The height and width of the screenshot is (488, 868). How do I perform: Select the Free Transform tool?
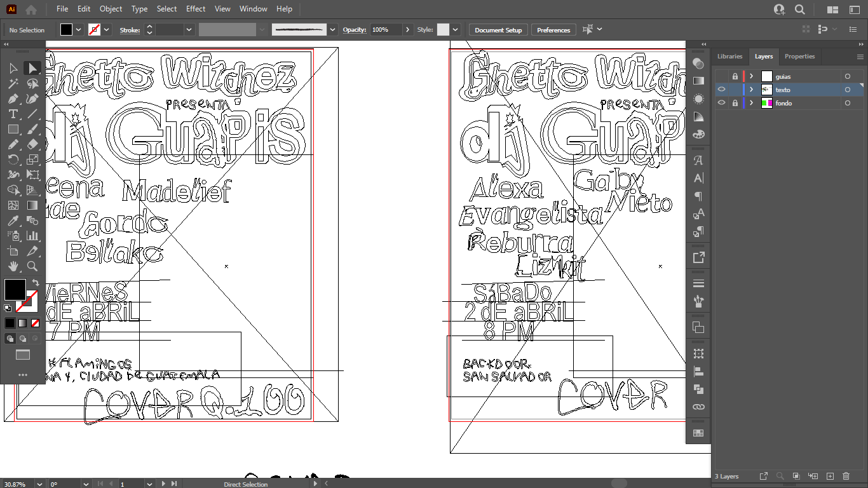coord(32,175)
